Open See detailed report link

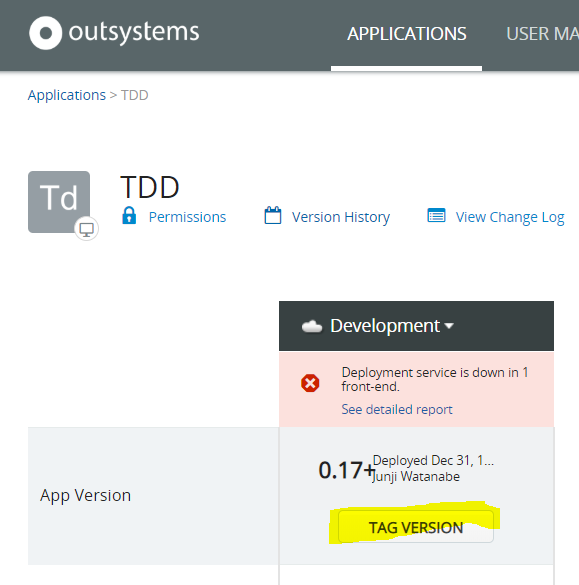(x=397, y=409)
